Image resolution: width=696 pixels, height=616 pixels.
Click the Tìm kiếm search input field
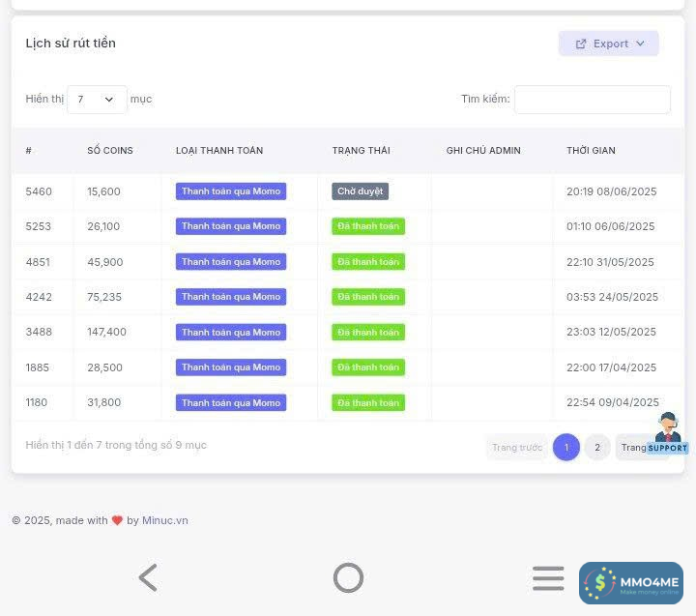(x=592, y=100)
